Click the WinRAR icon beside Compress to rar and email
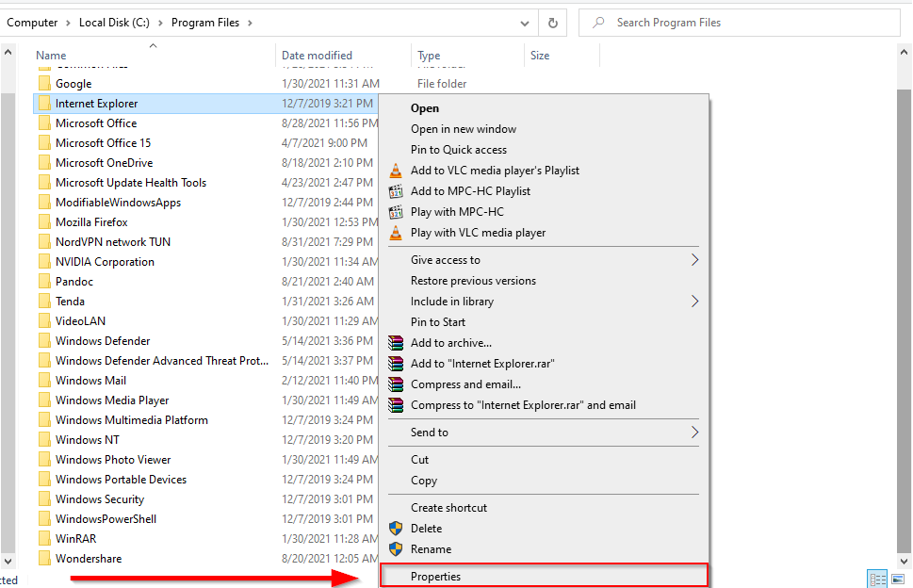Viewport: 913px width, 588px height. pos(396,405)
